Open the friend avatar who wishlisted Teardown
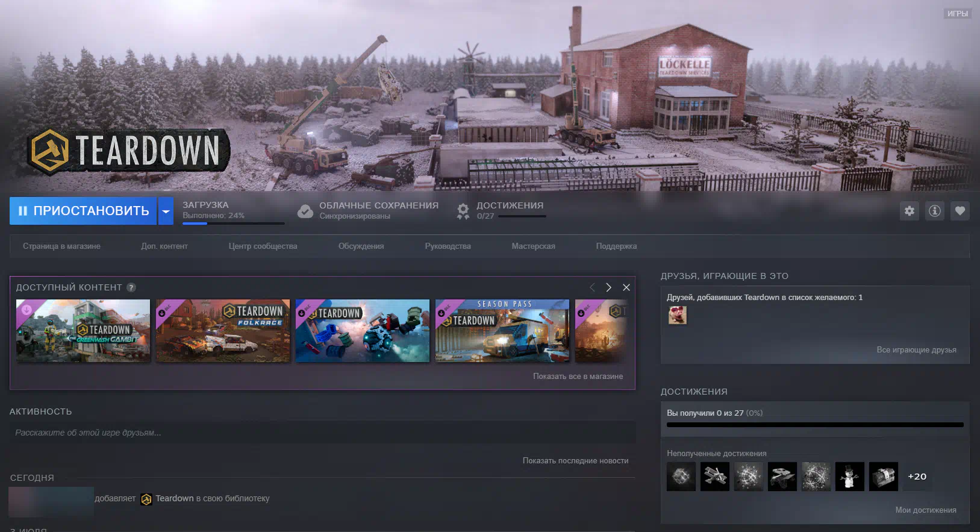The width and height of the screenshot is (980, 532). coord(678,315)
